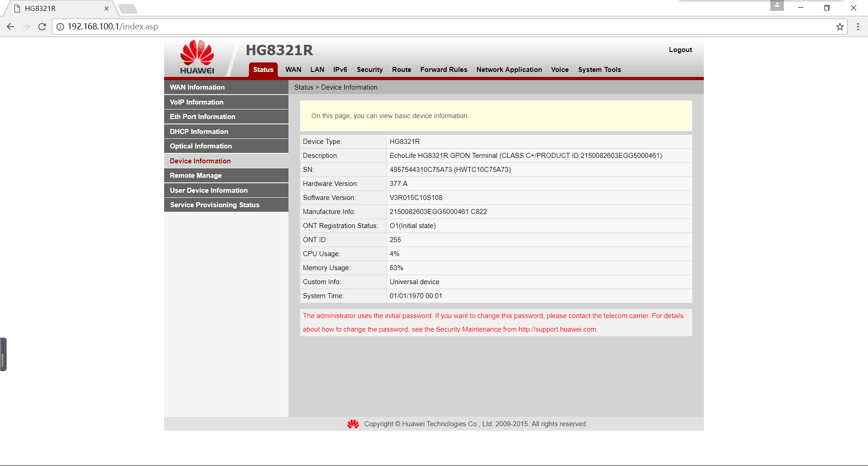Close the HG8321R browser tab
The image size is (868, 466).
pyautogui.click(x=107, y=9)
